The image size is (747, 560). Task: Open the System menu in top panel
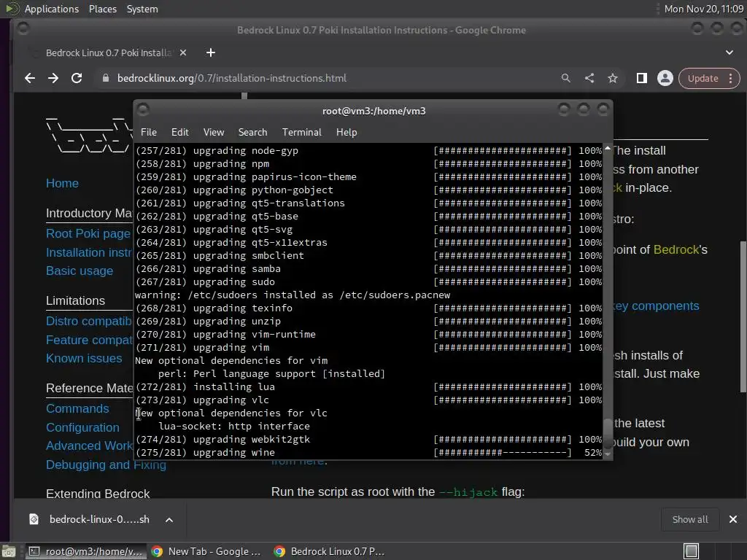[142, 9]
